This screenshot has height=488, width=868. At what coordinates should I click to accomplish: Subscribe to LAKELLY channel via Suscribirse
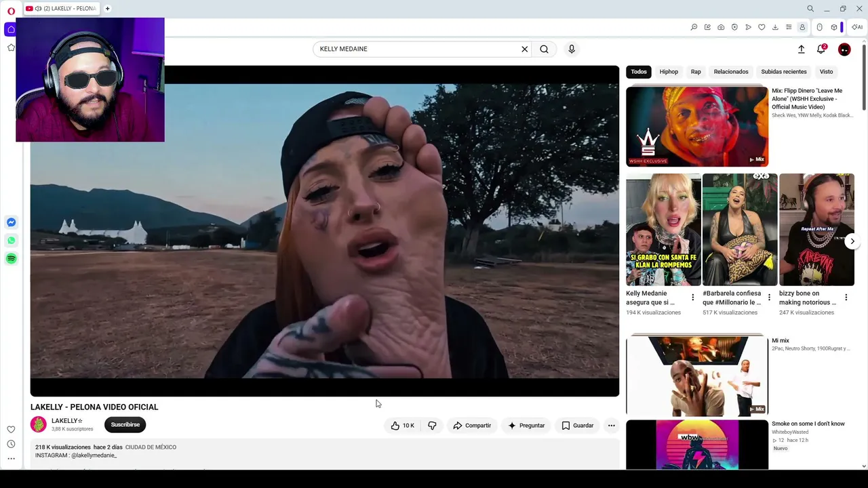[x=125, y=424]
